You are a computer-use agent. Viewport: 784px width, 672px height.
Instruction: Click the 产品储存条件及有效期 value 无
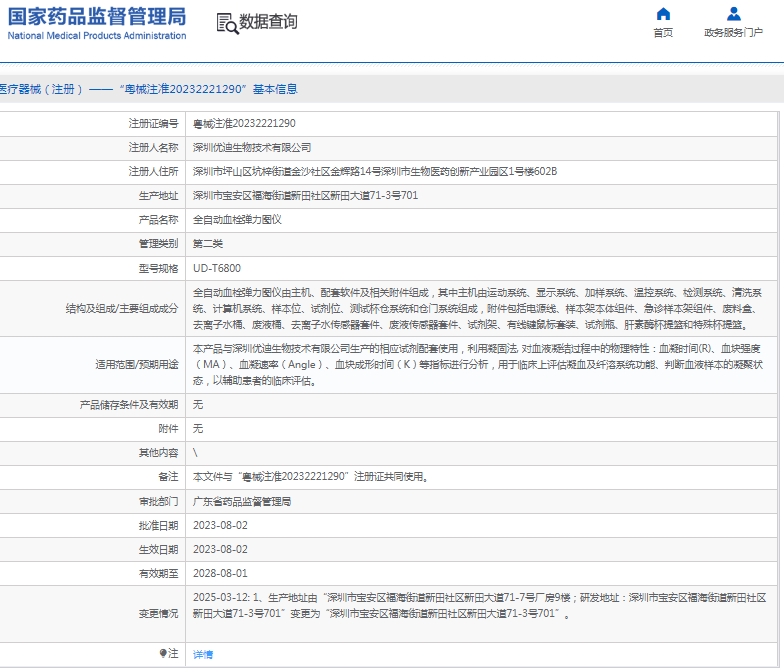click(x=198, y=404)
